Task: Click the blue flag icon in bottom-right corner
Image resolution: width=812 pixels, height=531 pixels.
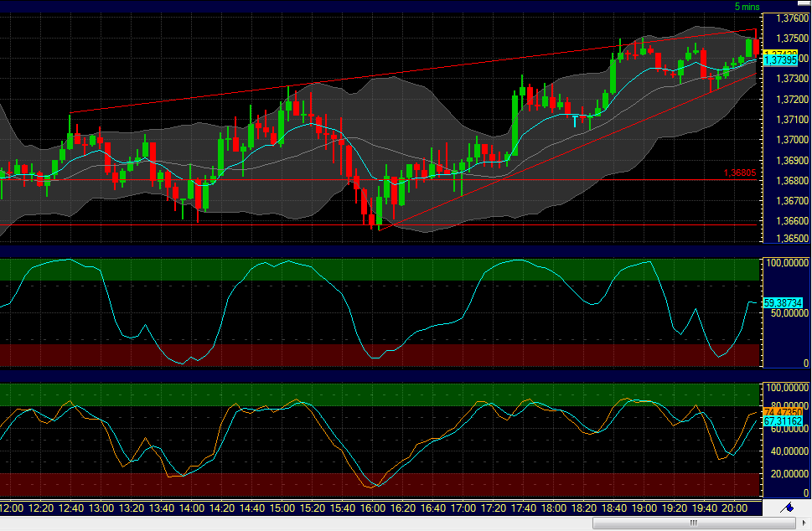Action: 788,508
